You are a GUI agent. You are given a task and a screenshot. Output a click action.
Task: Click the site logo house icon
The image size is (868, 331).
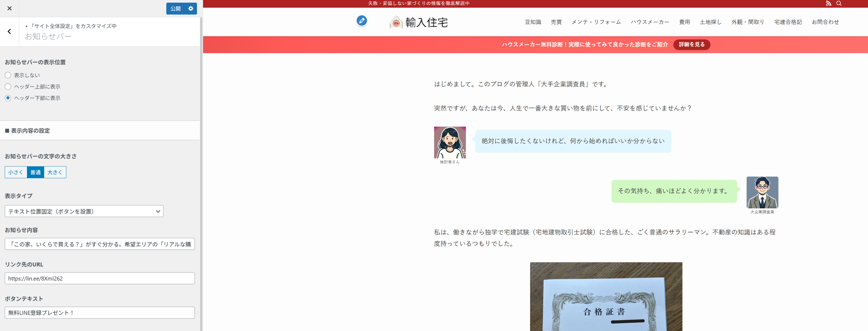396,23
